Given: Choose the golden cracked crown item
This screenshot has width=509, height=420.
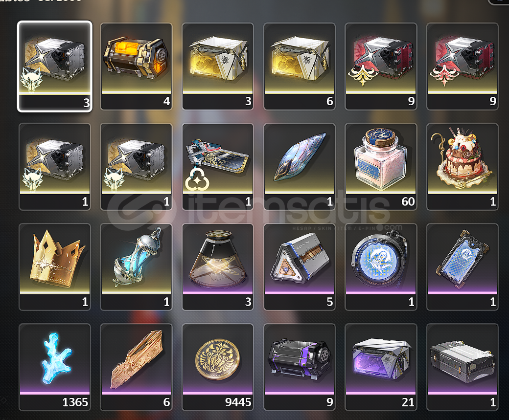Looking at the screenshot, I should [x=54, y=267].
